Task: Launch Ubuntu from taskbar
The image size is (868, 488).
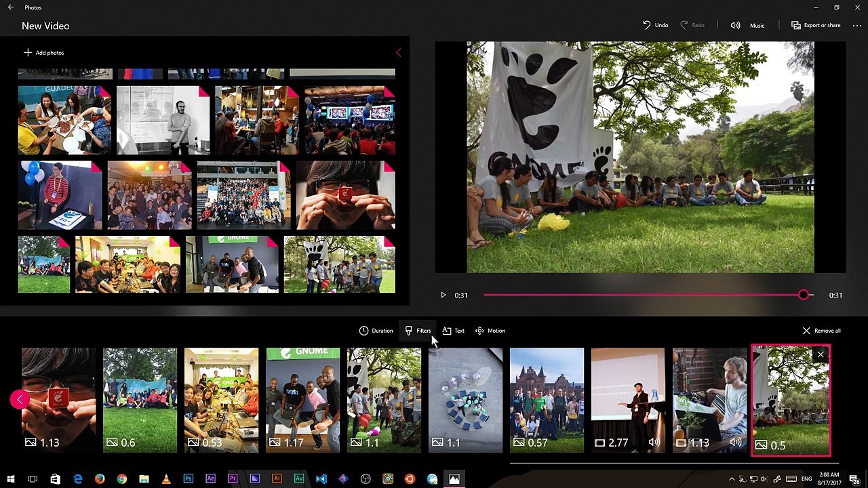Action: 410,479
